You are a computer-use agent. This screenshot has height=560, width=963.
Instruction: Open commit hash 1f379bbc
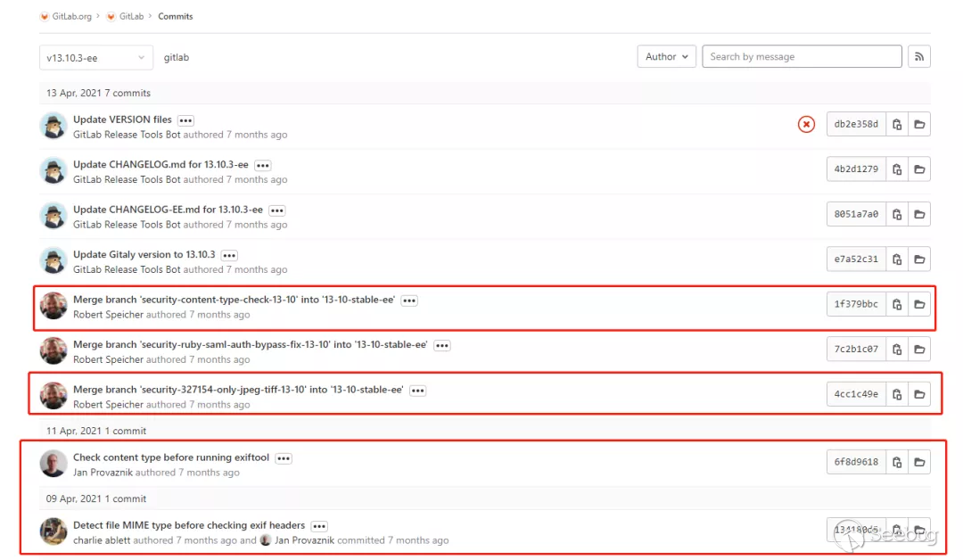click(856, 304)
